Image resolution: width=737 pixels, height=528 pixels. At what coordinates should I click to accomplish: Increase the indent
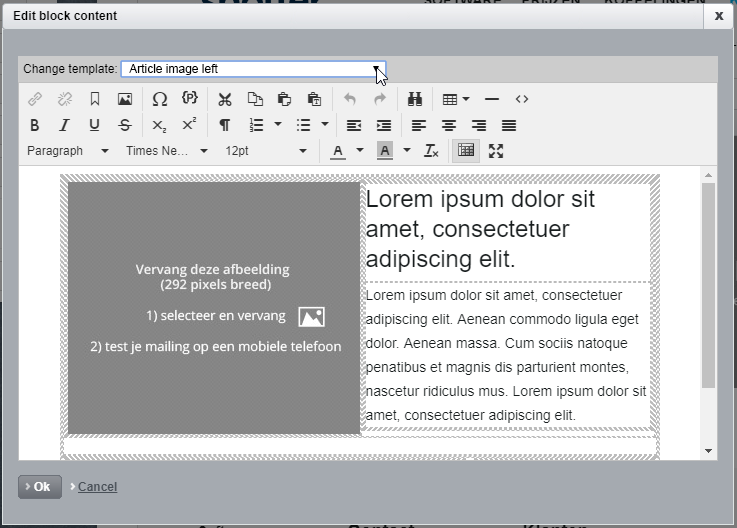click(x=384, y=125)
